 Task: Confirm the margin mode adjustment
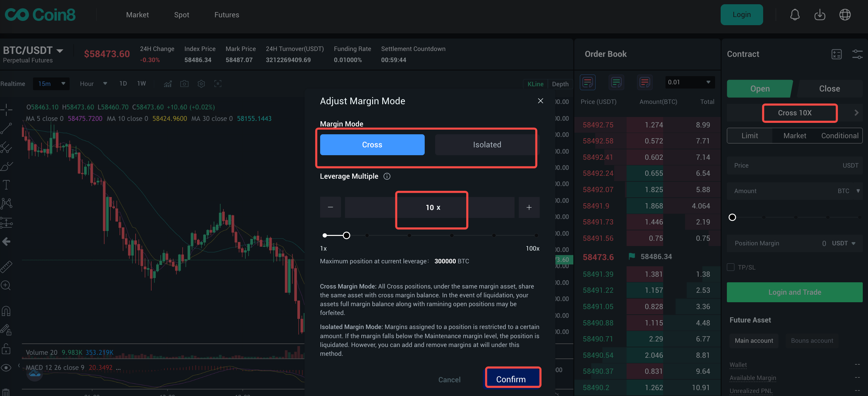[511, 379]
